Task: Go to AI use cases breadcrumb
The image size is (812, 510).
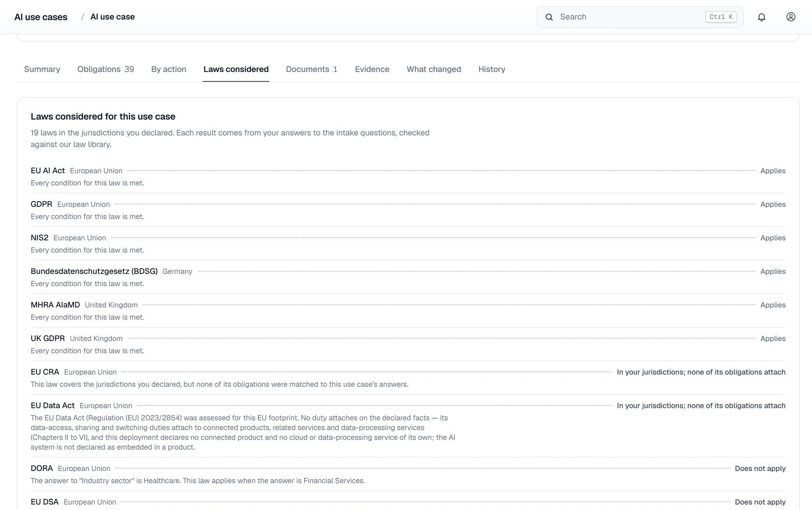Action: point(41,17)
